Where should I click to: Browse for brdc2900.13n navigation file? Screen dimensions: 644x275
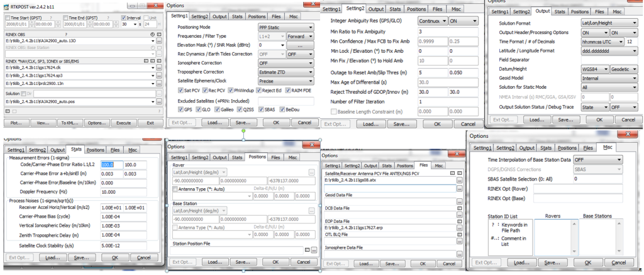tap(159, 84)
